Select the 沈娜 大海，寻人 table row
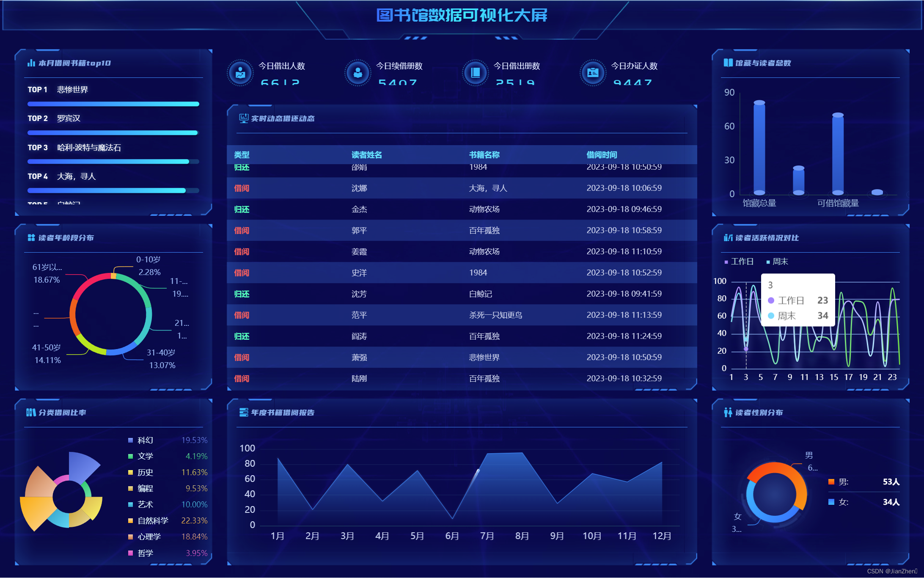924x578 pixels. click(462, 188)
